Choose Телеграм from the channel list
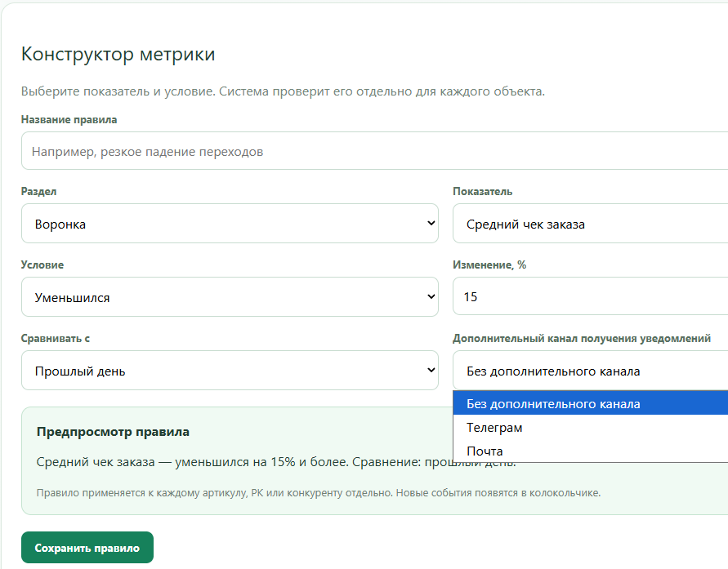 click(590, 427)
